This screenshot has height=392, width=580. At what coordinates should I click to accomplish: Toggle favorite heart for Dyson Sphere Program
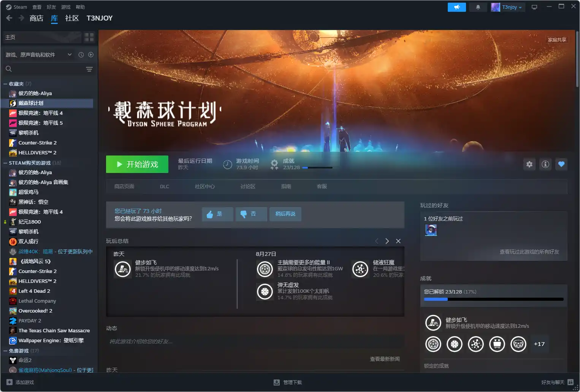(x=561, y=164)
